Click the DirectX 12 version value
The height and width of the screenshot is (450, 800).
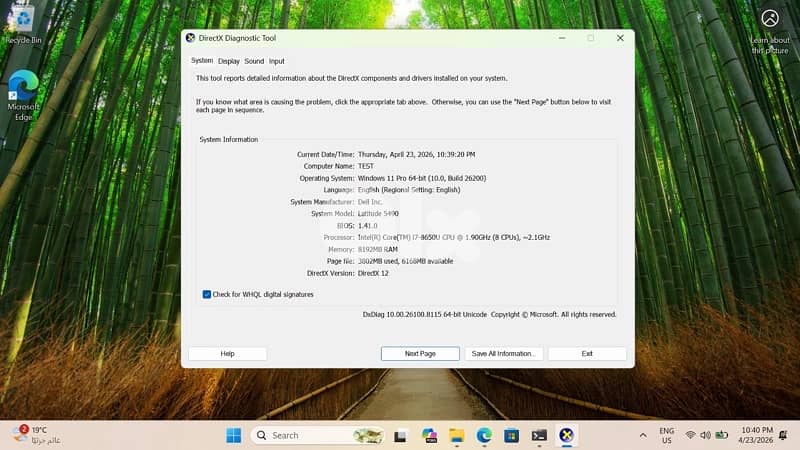click(x=373, y=273)
